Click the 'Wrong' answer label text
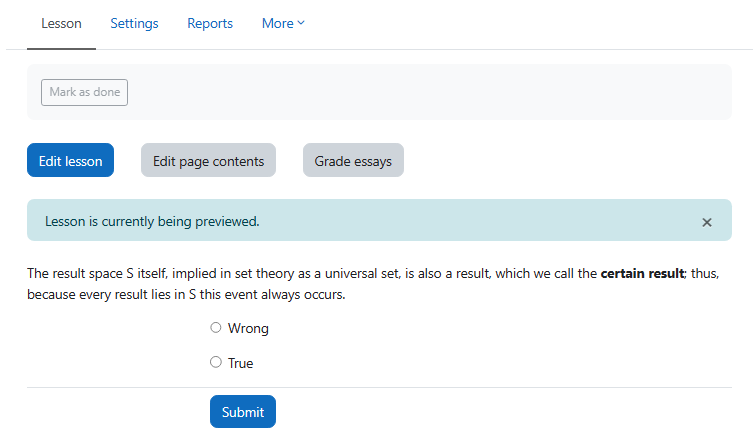The image size is (756, 444). [x=248, y=328]
